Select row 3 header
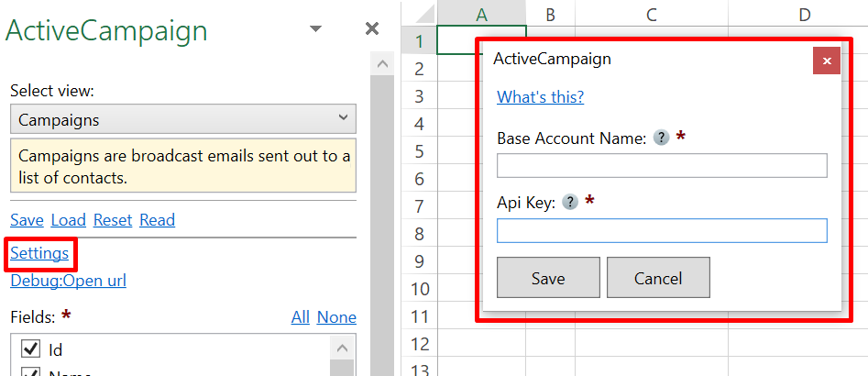The height and width of the screenshot is (376, 868). coord(419,95)
